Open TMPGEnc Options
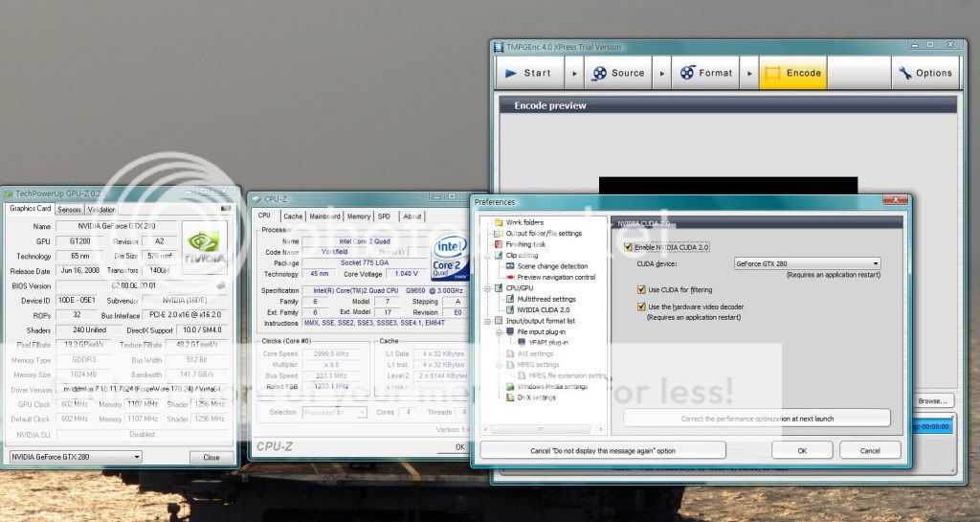This screenshot has height=522, width=980. 925,73
